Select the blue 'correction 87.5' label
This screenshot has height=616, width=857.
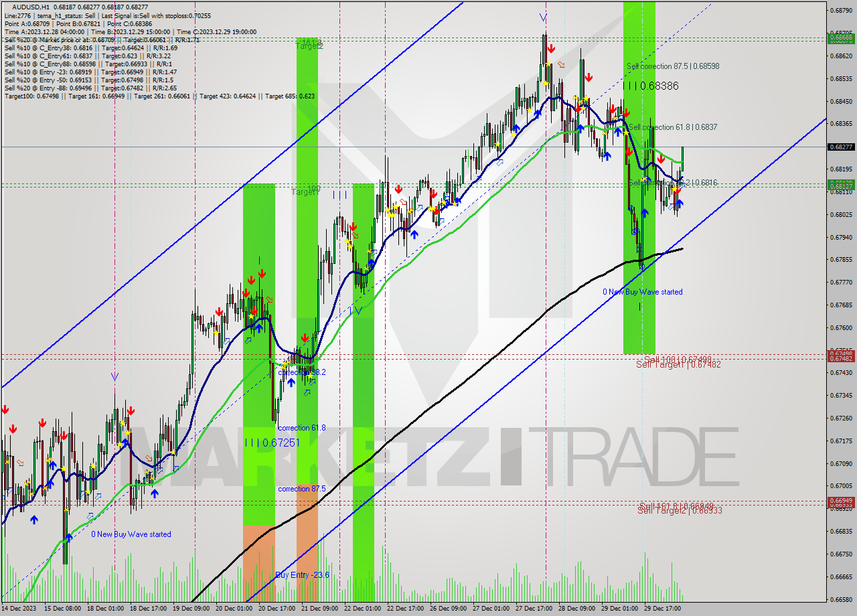pyautogui.click(x=302, y=489)
